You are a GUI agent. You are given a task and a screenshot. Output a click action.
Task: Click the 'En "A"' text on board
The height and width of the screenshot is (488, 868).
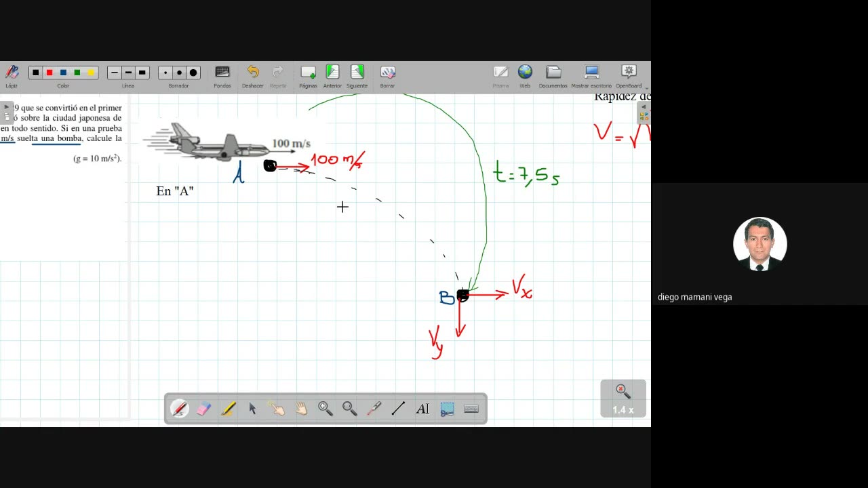(x=175, y=191)
